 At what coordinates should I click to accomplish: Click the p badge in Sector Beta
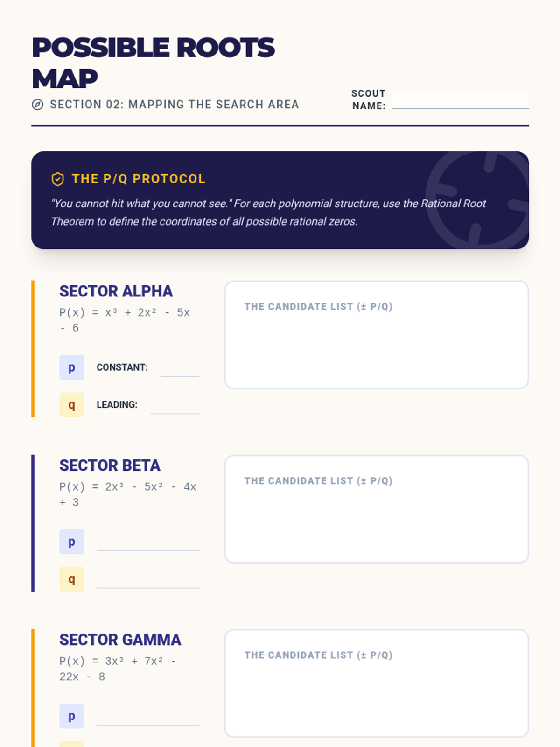click(71, 542)
